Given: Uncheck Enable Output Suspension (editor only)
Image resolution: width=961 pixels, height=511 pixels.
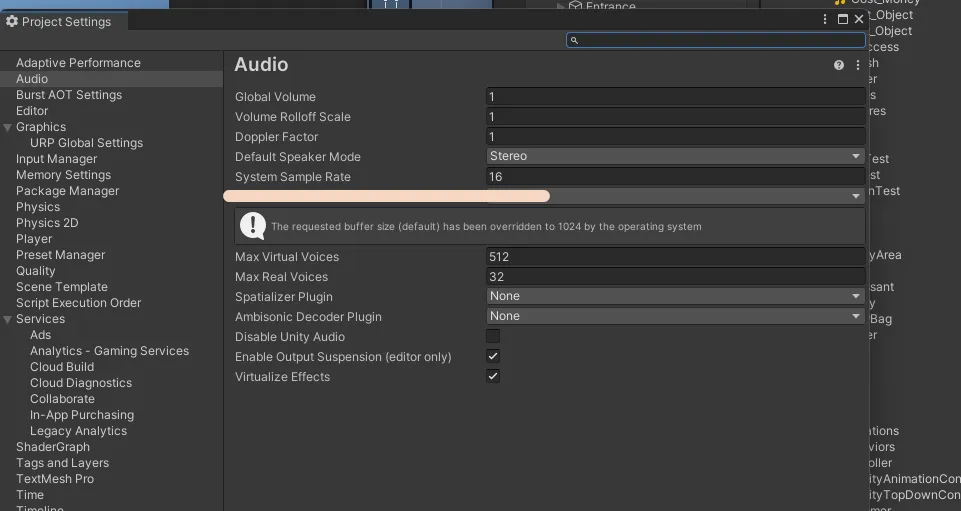Looking at the screenshot, I should 493,356.
